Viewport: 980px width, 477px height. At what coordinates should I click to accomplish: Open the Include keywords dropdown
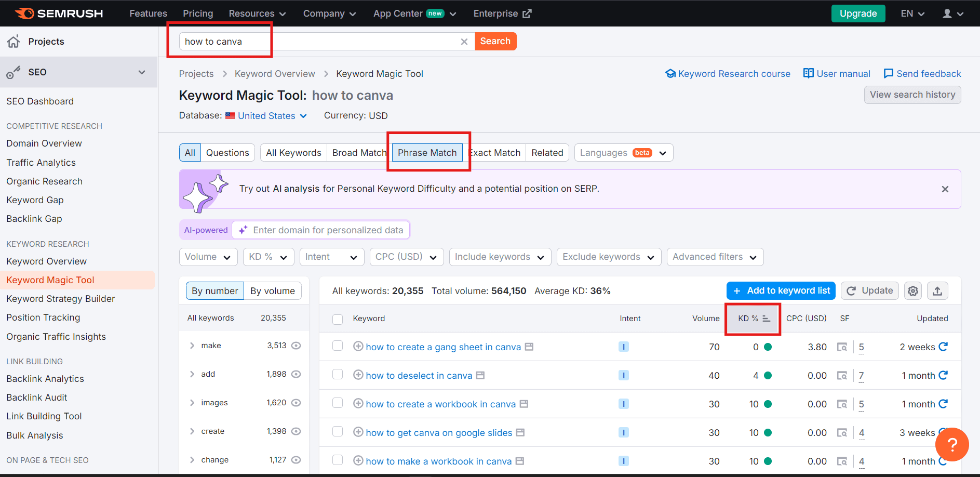pyautogui.click(x=500, y=257)
